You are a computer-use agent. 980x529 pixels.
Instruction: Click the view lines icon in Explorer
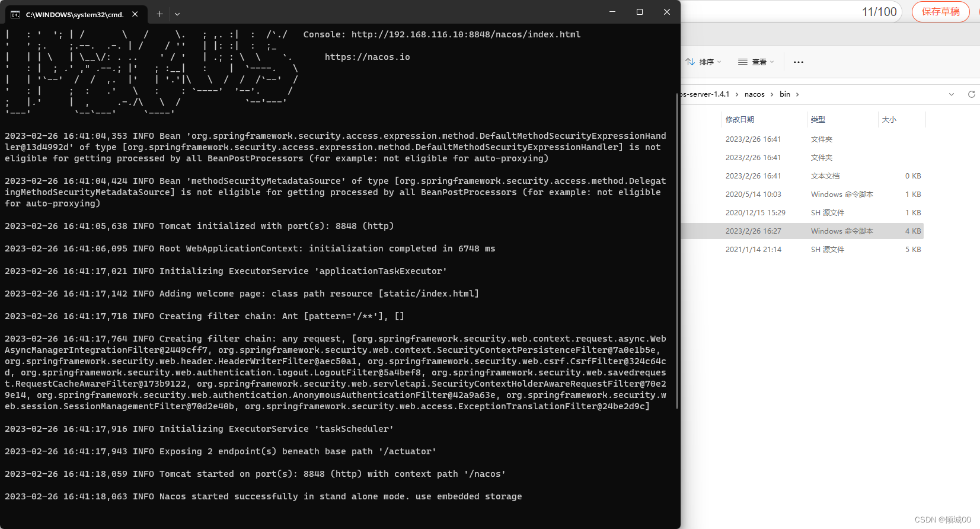(742, 62)
